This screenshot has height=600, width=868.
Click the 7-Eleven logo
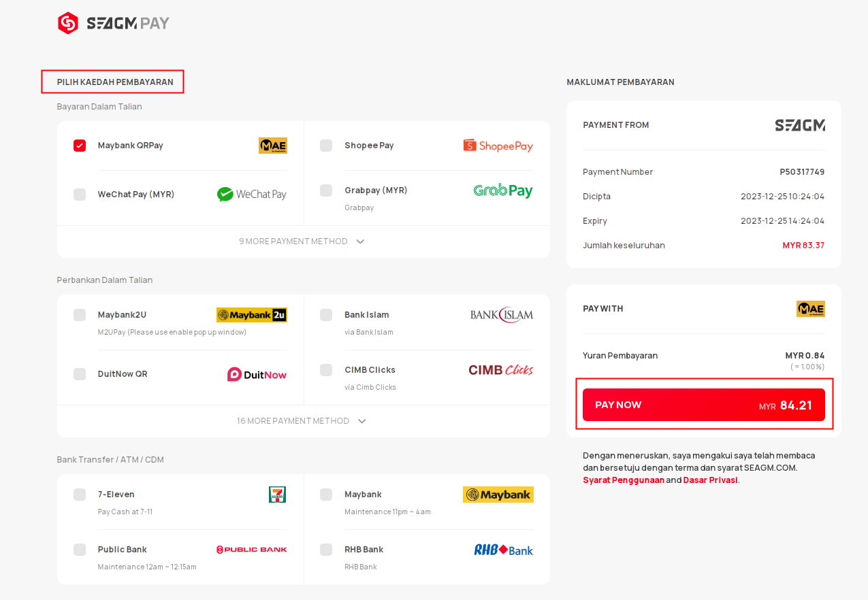(x=278, y=495)
